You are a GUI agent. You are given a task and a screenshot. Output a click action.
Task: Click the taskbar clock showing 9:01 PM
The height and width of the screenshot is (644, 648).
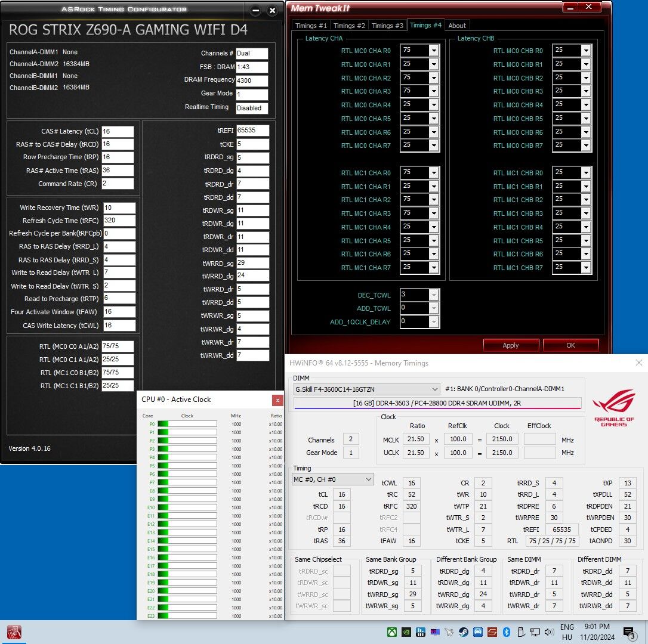[597, 632]
